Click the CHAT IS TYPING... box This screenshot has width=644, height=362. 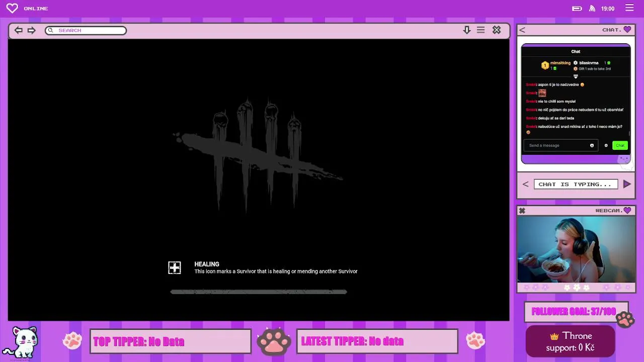click(575, 184)
